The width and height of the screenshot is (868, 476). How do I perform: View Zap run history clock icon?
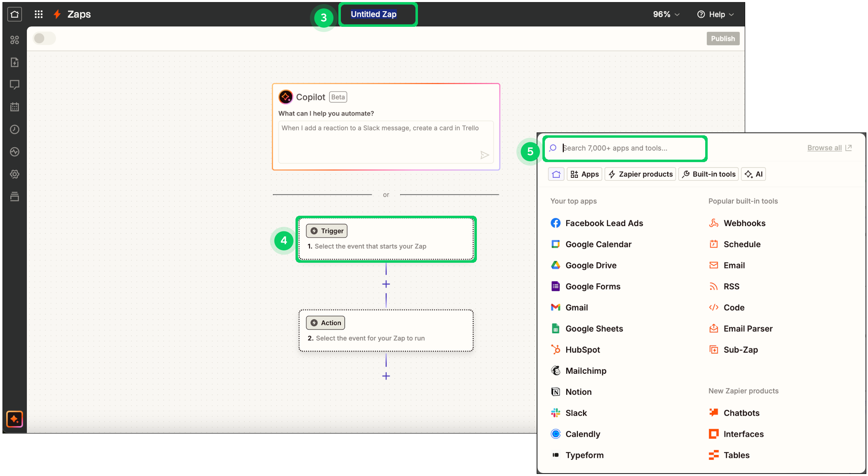click(15, 129)
